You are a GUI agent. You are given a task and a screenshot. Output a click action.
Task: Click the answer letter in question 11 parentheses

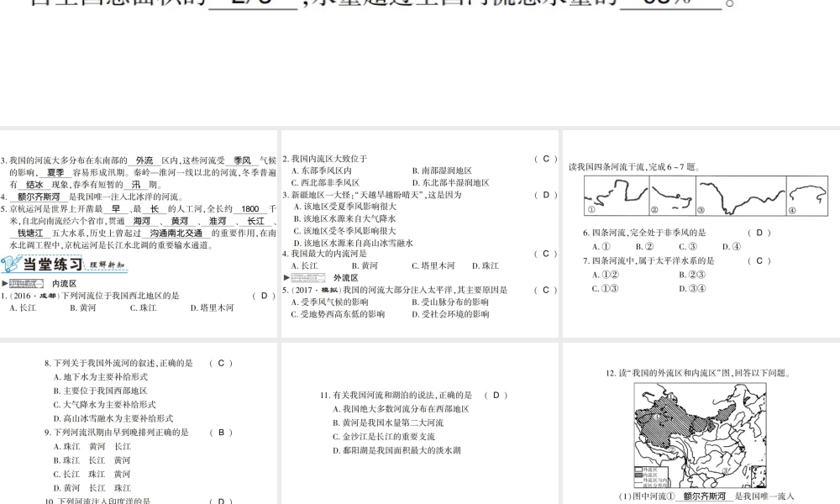pyautogui.click(x=496, y=396)
